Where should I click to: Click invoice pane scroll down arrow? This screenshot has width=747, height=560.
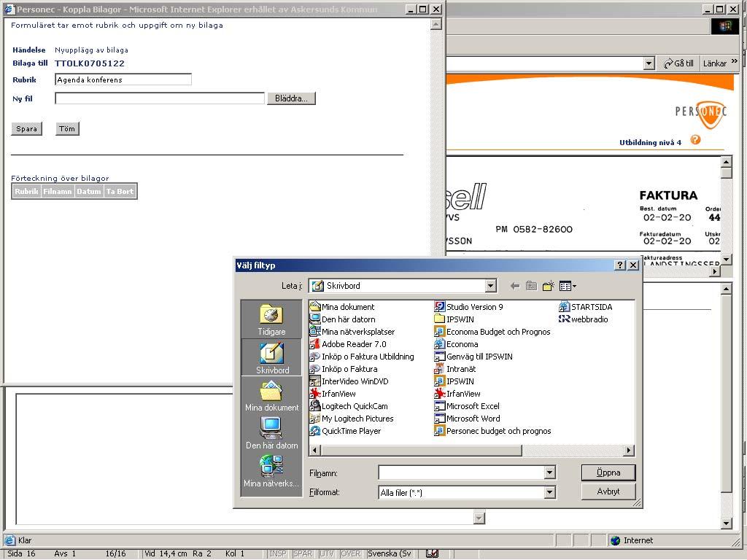pyautogui.click(x=726, y=260)
